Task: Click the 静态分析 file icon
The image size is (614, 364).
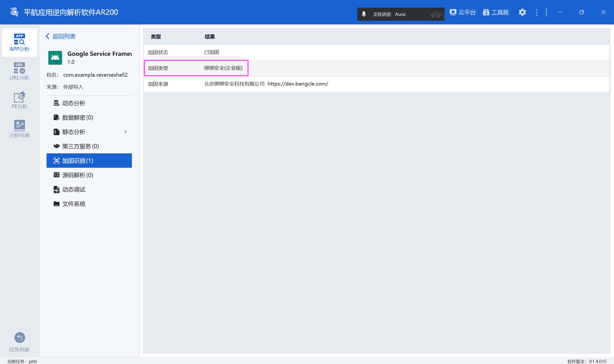Action: pyautogui.click(x=56, y=132)
